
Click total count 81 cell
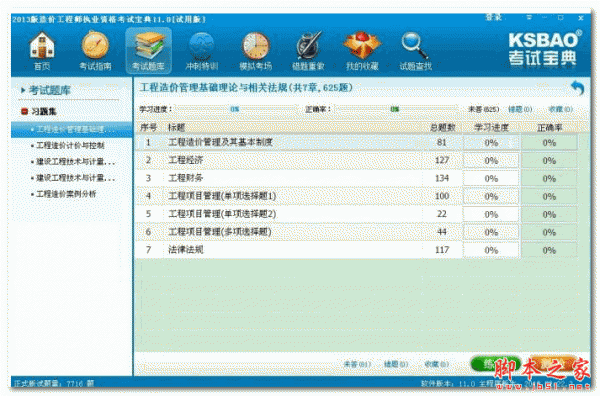pos(442,143)
